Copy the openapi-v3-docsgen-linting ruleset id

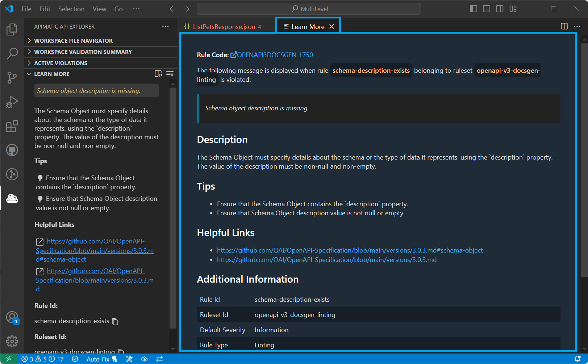point(121,351)
